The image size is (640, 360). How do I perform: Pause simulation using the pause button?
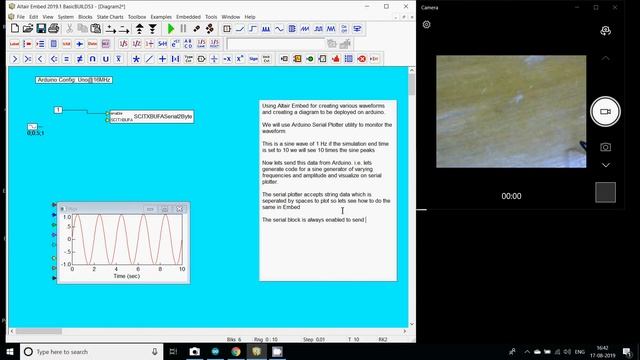[x=183, y=29]
